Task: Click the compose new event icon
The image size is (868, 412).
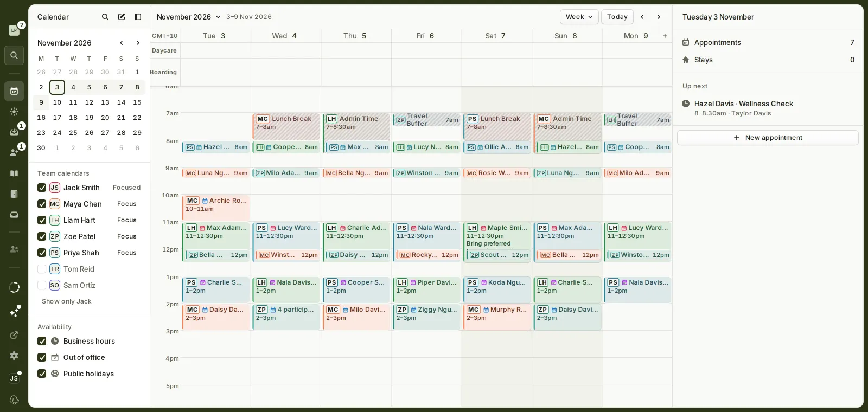Action: (122, 17)
